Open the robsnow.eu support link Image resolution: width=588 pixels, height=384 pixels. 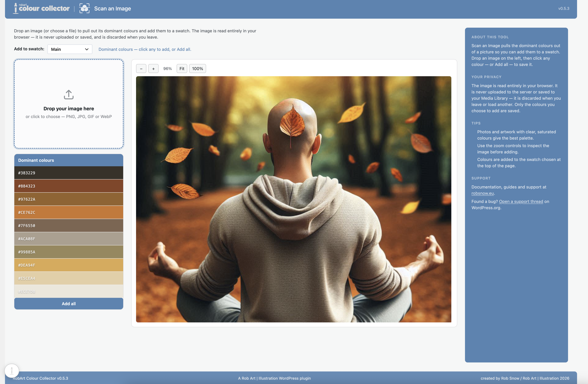(483, 193)
